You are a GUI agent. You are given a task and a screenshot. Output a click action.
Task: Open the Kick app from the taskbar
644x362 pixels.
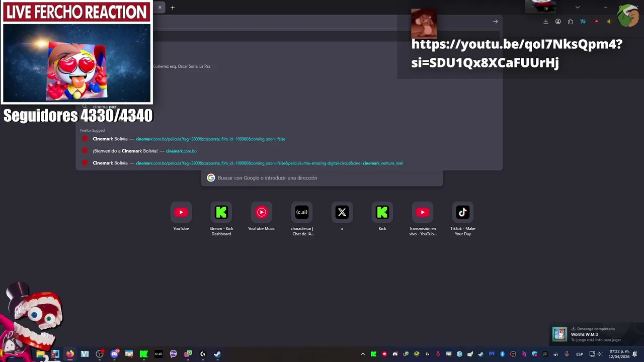tap(143, 354)
